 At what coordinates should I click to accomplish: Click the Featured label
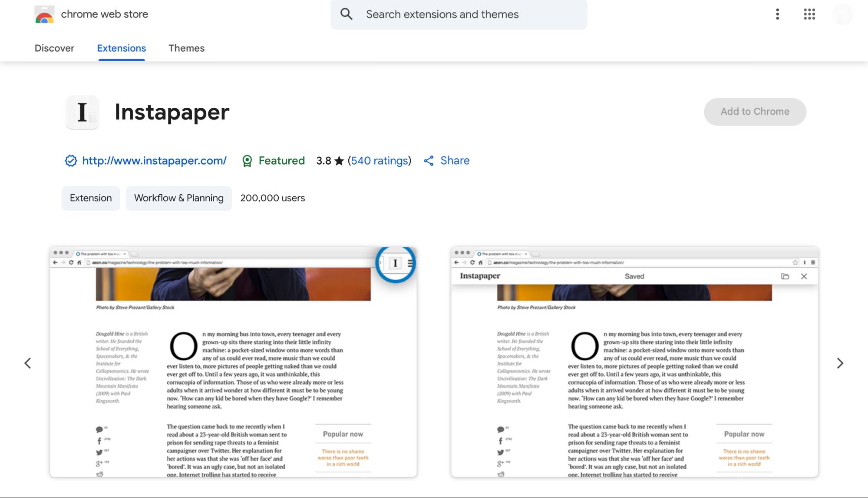coord(281,161)
